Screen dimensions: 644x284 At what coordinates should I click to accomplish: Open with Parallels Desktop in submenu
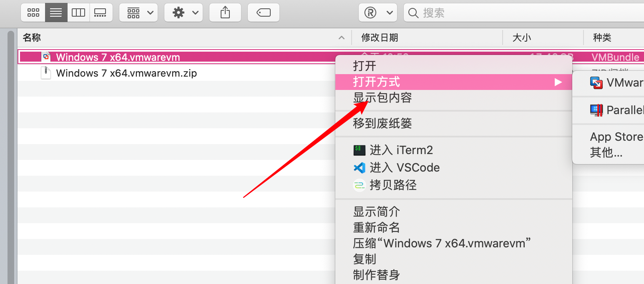[609, 110]
